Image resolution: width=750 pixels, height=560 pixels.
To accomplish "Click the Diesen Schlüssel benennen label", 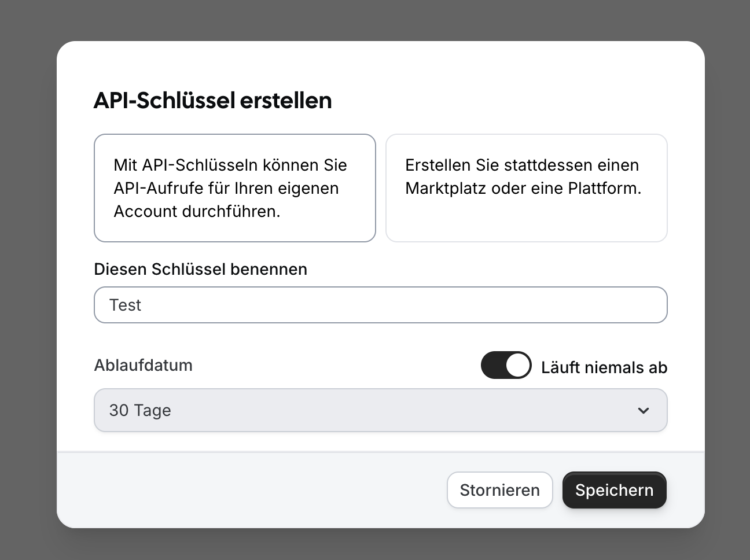I will click(200, 269).
